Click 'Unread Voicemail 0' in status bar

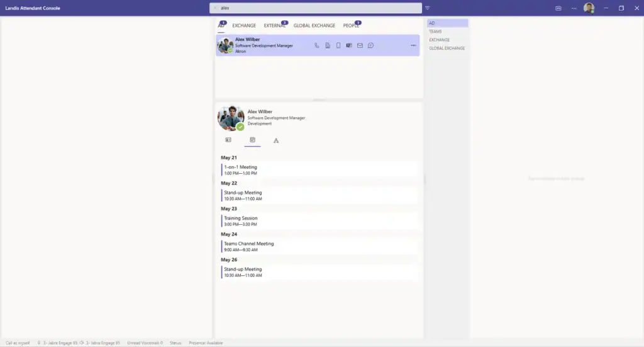(x=145, y=343)
